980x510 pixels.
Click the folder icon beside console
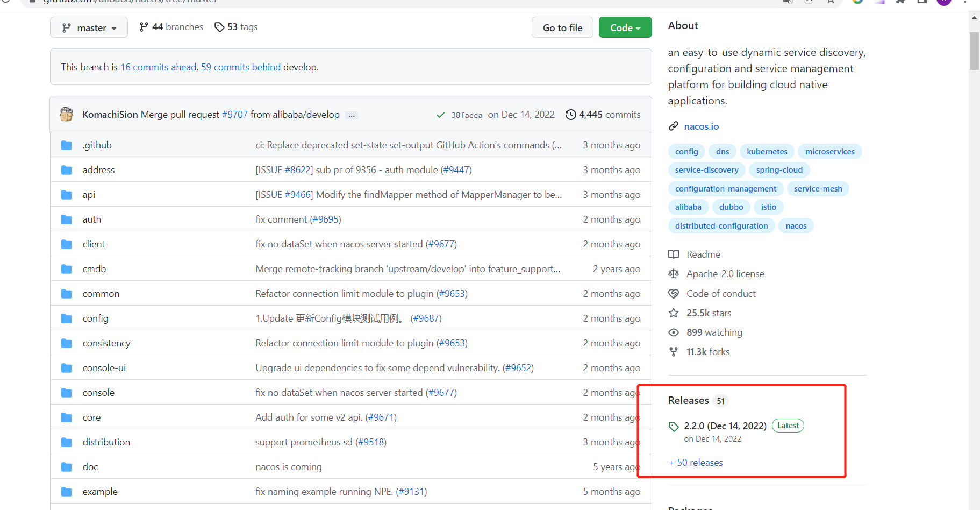click(67, 393)
